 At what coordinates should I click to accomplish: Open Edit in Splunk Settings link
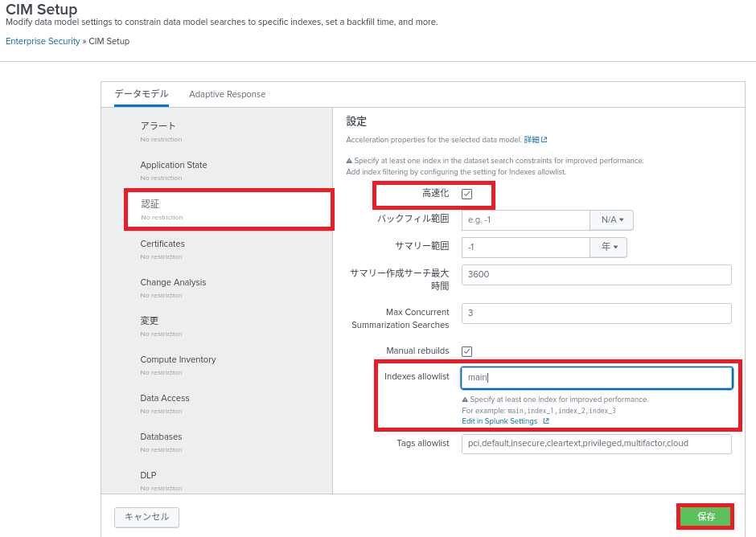point(499,421)
